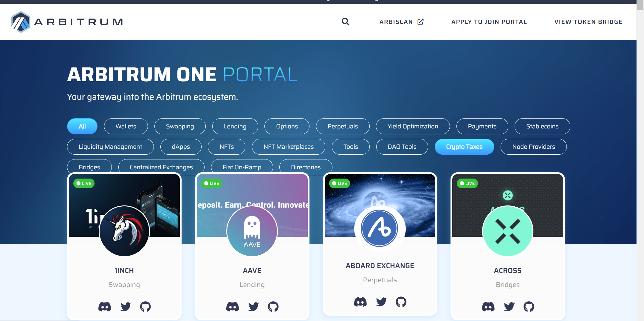Select the Payments filter
Screen dimensions: 644x321
click(482, 126)
